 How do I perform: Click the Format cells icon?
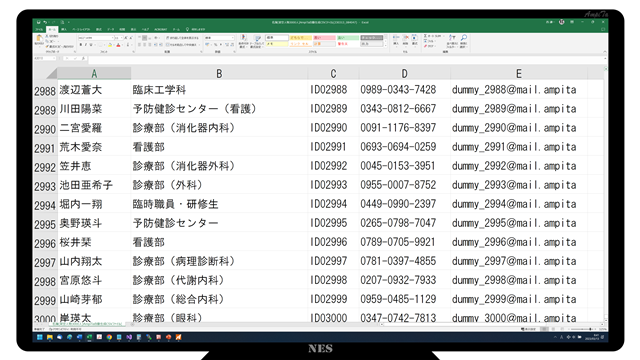pos(414,38)
